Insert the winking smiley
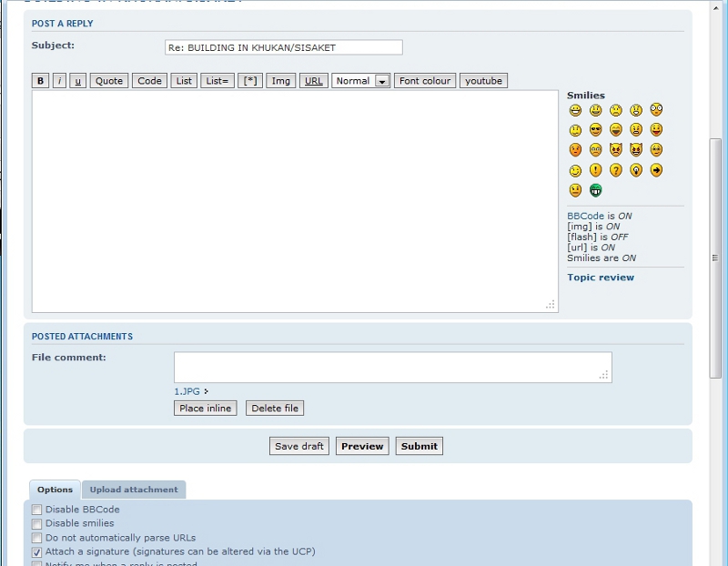The image size is (728, 566). [x=575, y=170]
